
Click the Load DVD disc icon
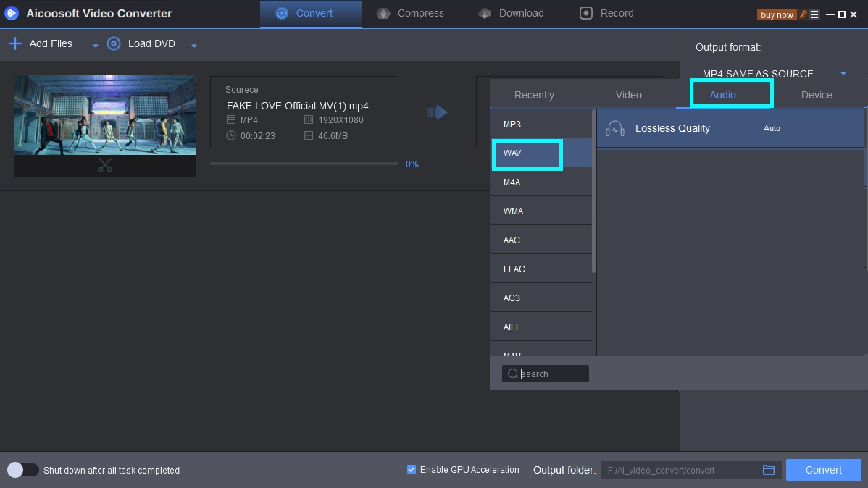114,43
